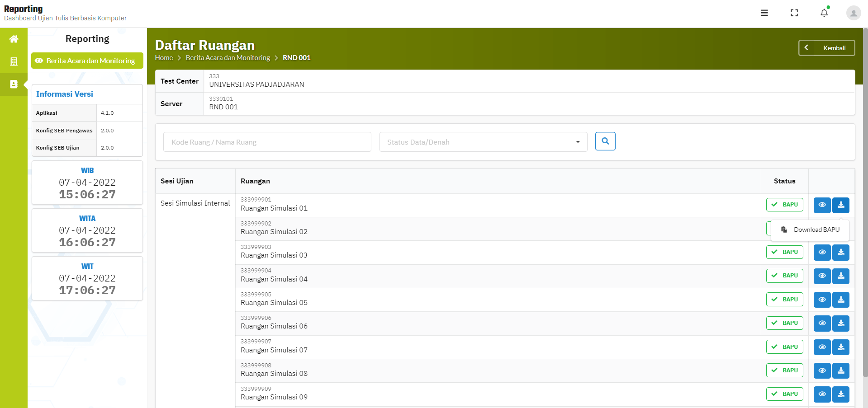The height and width of the screenshot is (408, 868).
Task: Focus the Kode Ruang / Nama Ruang field
Action: [x=267, y=142]
